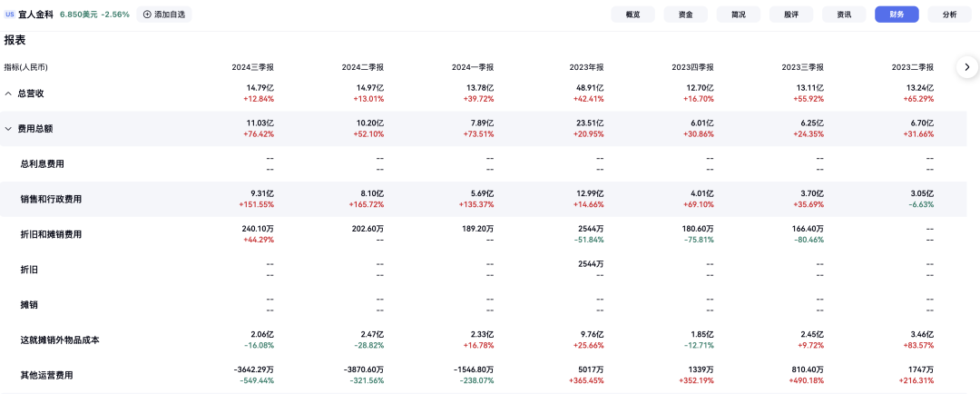The height and width of the screenshot is (394, 980).
Task: Switch to the 资金 tab
Action: [685, 15]
